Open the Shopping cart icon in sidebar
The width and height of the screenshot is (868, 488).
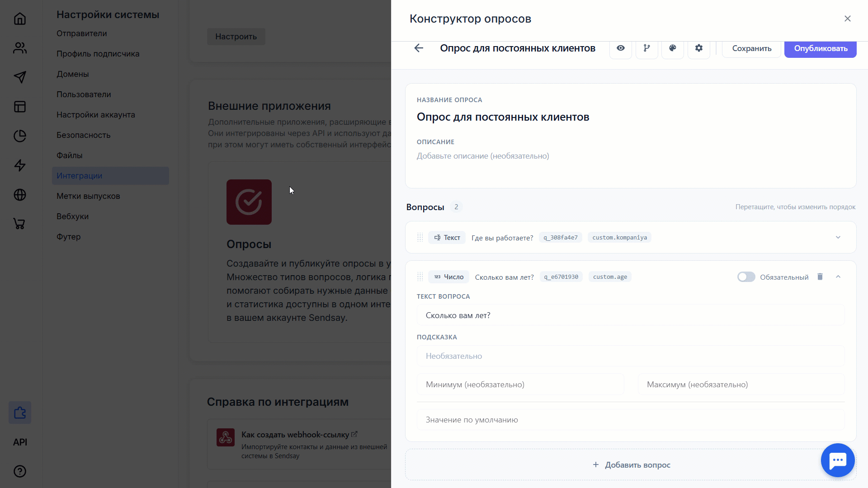[20, 224]
